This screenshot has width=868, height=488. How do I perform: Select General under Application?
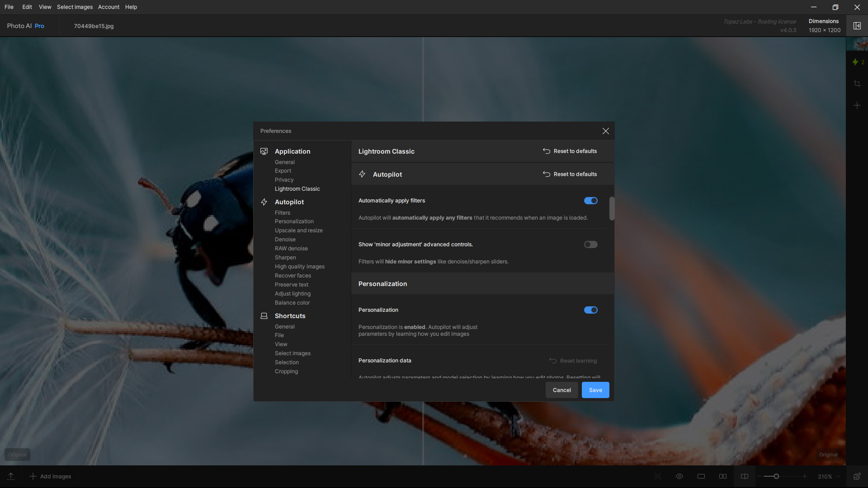284,162
